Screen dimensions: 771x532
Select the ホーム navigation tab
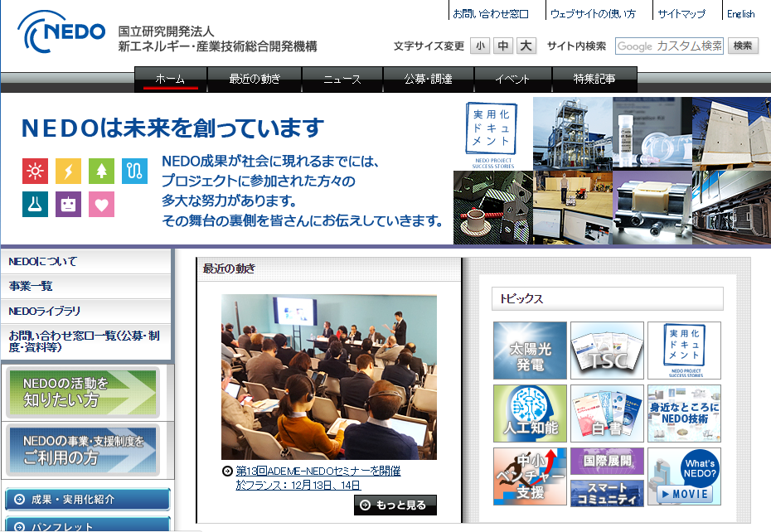click(x=171, y=80)
